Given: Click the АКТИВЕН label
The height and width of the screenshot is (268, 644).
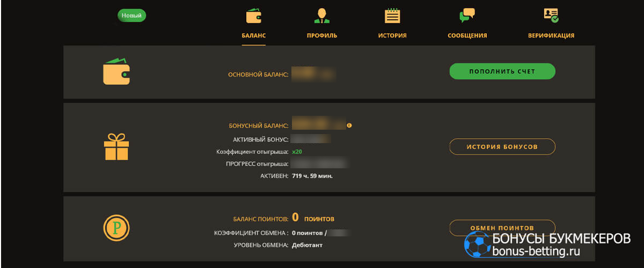Looking at the screenshot, I should (275, 176).
